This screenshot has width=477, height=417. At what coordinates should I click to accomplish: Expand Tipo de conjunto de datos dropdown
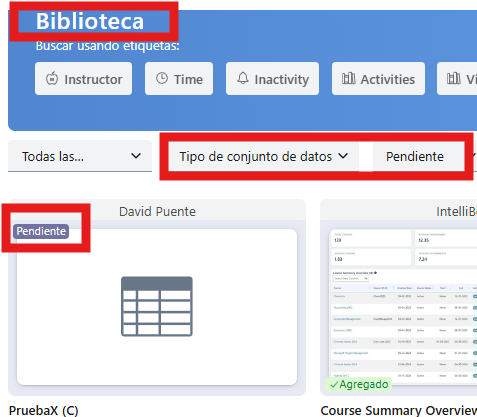264,156
